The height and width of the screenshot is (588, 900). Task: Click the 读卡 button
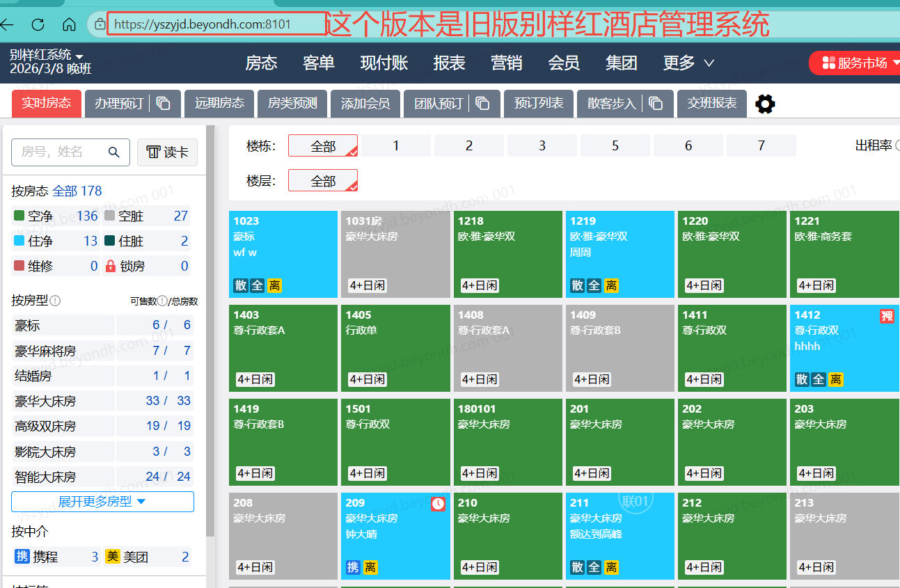tap(167, 152)
